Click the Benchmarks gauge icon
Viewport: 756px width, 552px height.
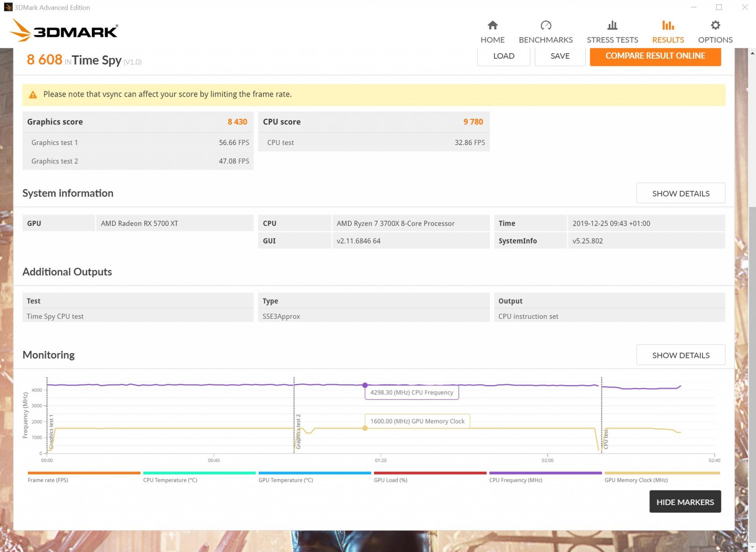(546, 25)
